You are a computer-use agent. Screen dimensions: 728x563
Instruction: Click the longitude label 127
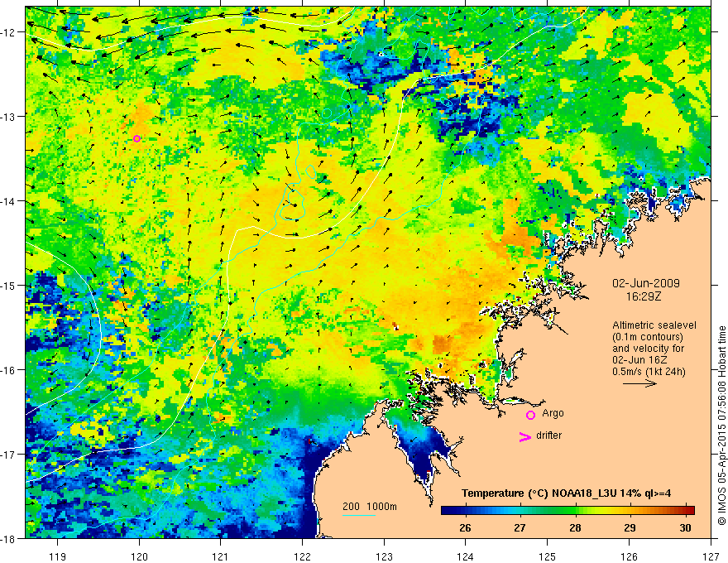[x=711, y=556]
